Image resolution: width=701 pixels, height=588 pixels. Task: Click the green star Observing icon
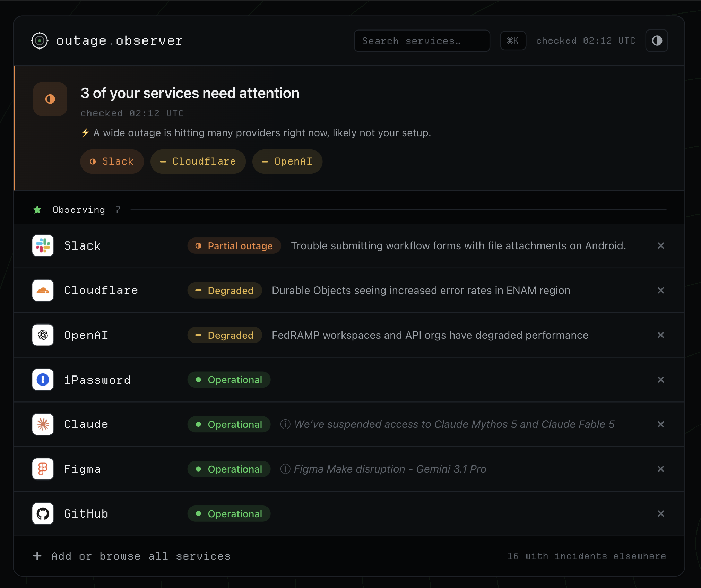pyautogui.click(x=37, y=210)
